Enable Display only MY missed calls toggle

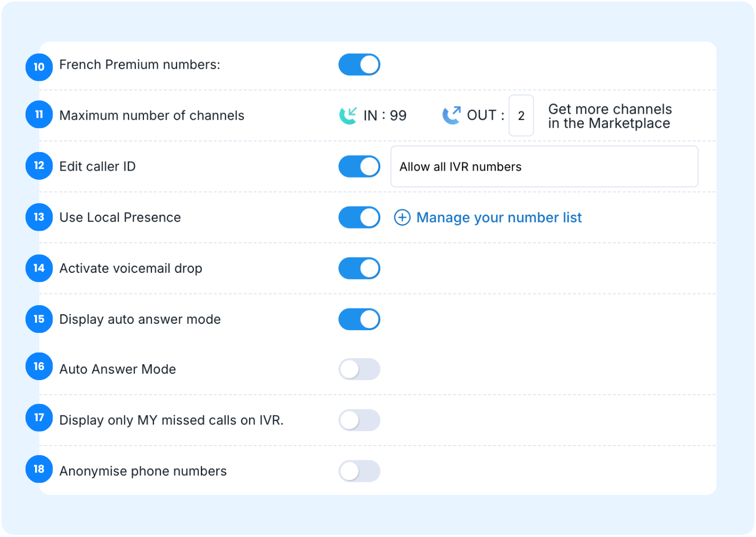(359, 420)
